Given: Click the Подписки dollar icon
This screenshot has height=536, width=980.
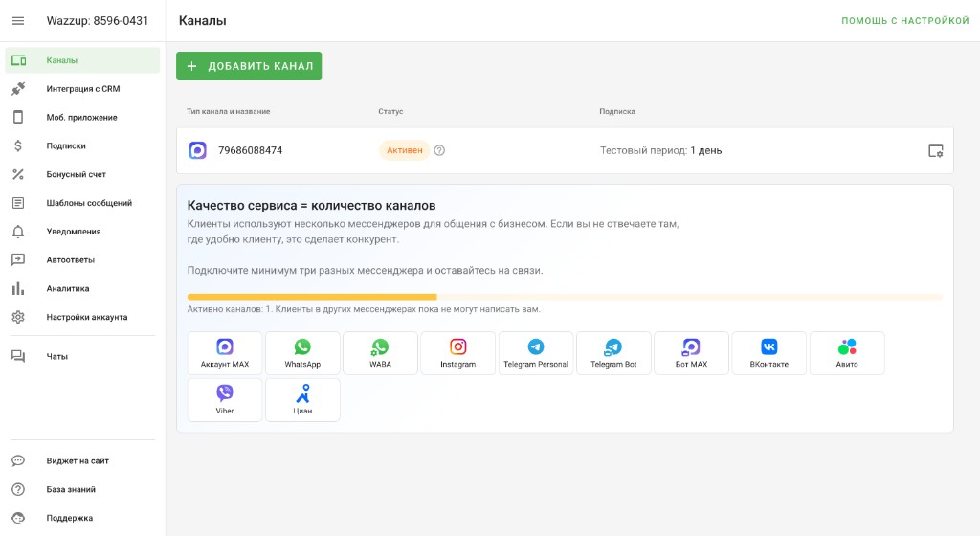Looking at the screenshot, I should pyautogui.click(x=18, y=145).
